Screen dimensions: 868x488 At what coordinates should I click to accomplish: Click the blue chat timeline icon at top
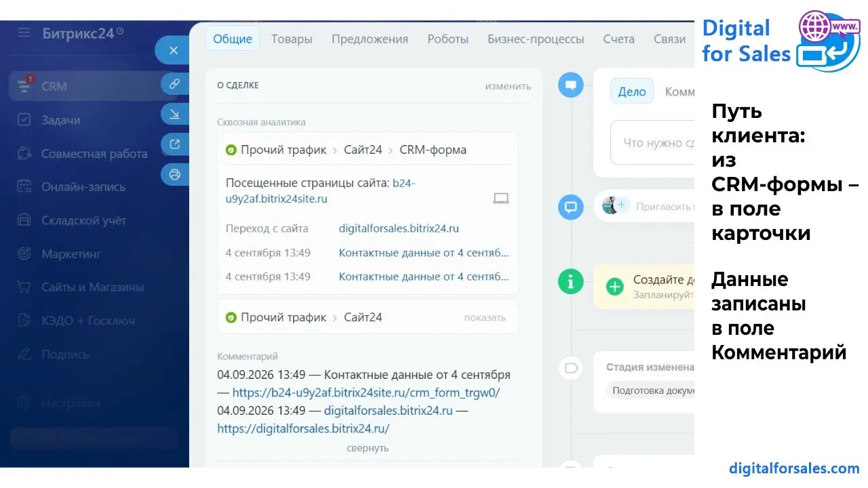coord(571,85)
